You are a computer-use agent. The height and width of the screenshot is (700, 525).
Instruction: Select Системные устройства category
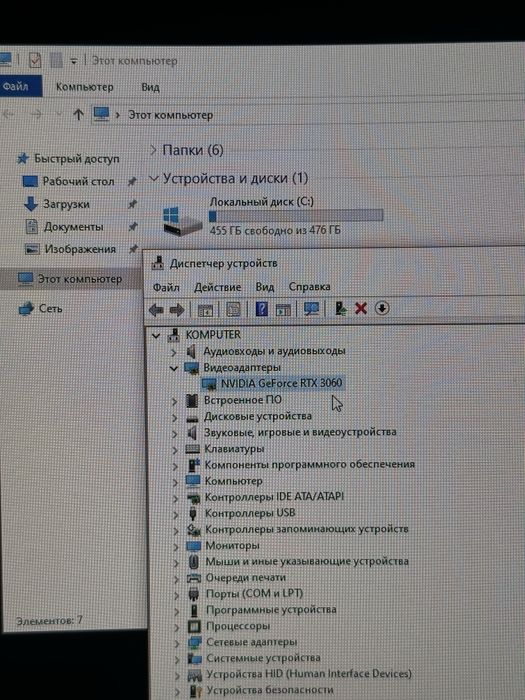(263, 658)
